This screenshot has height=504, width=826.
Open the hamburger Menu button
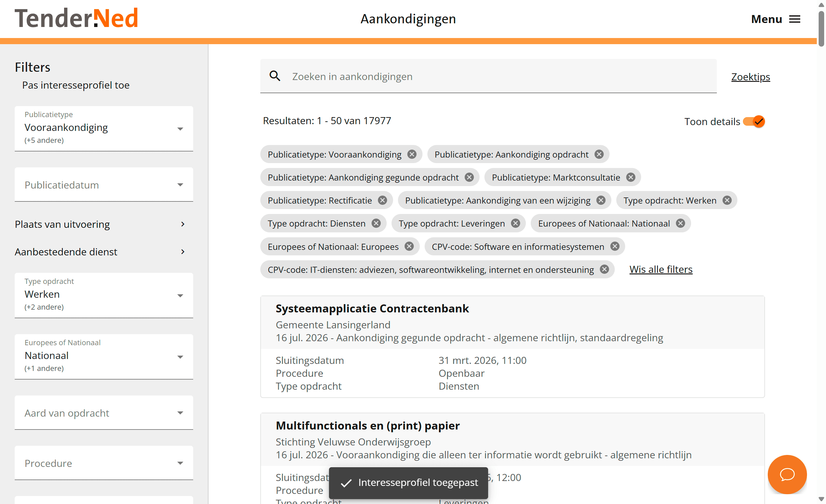point(776,19)
